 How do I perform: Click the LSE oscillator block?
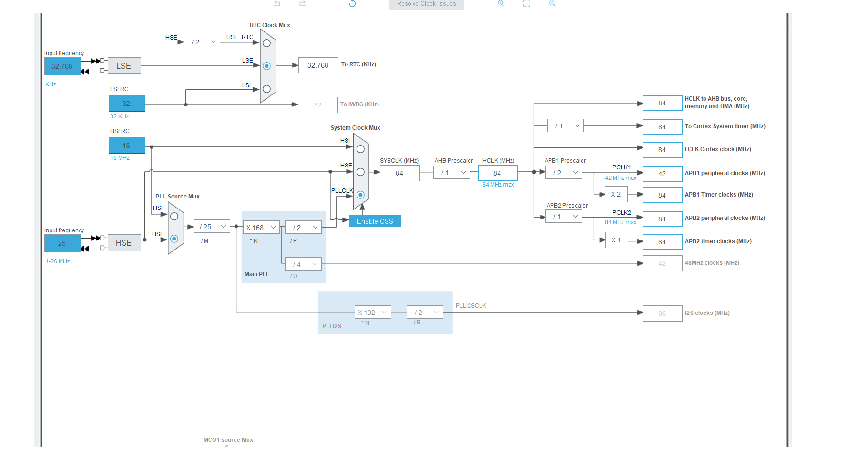click(x=124, y=66)
